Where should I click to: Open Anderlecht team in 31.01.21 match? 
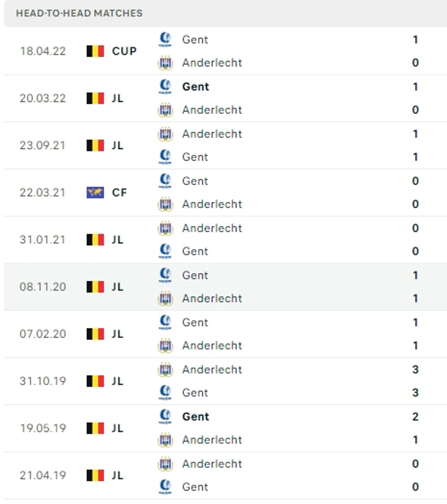[x=212, y=228]
